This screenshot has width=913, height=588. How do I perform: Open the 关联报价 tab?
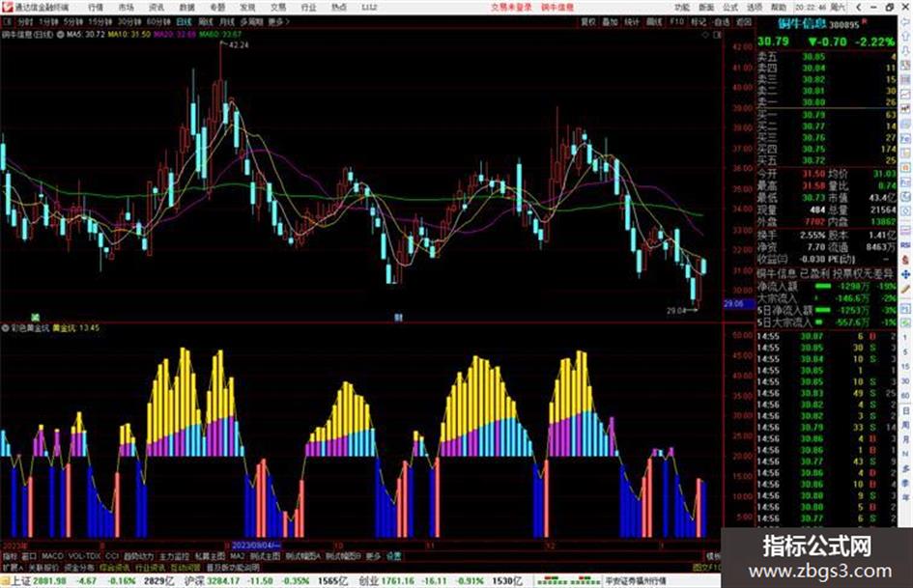click(43, 568)
